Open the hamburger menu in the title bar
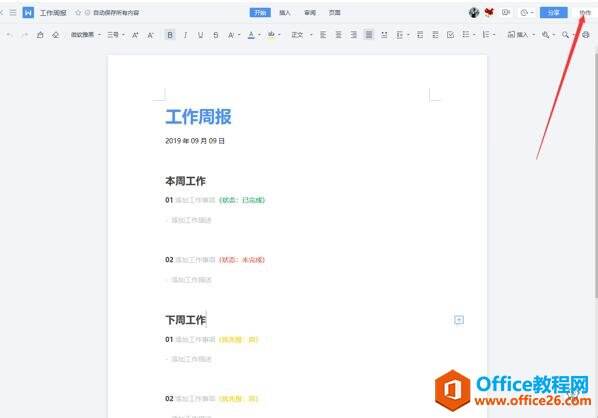The height and width of the screenshot is (418, 598). [x=13, y=13]
